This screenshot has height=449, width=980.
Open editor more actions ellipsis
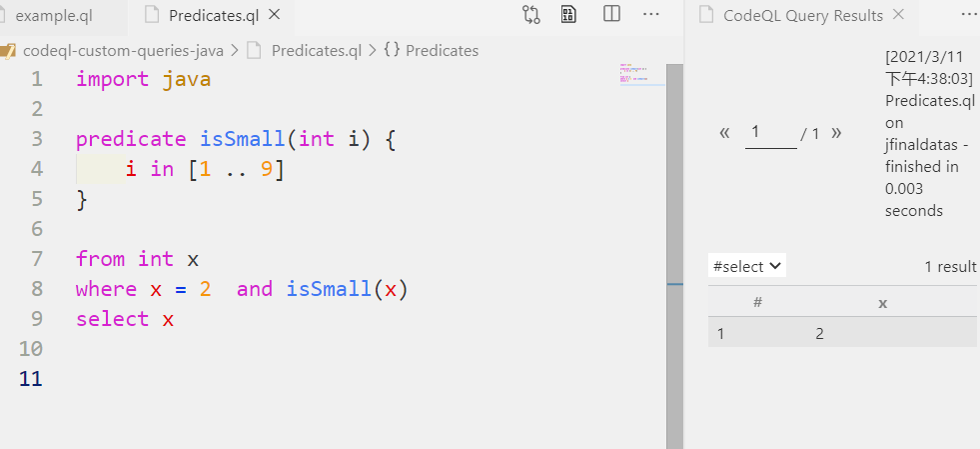(651, 14)
